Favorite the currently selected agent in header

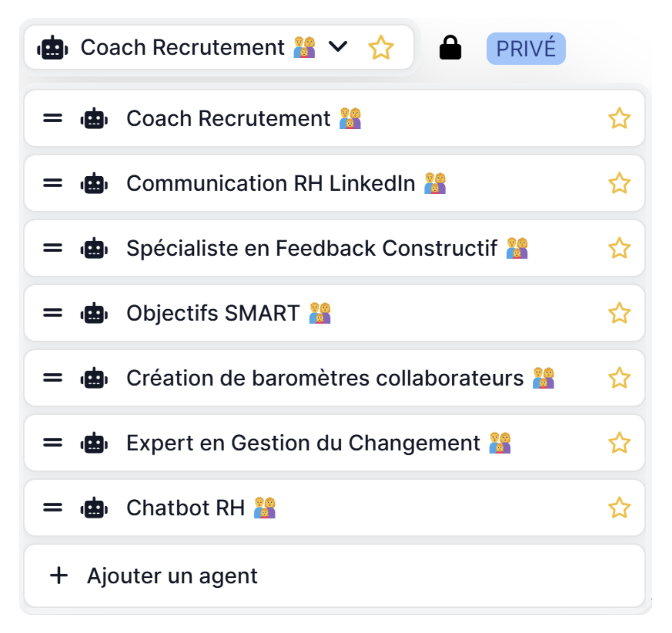(381, 48)
